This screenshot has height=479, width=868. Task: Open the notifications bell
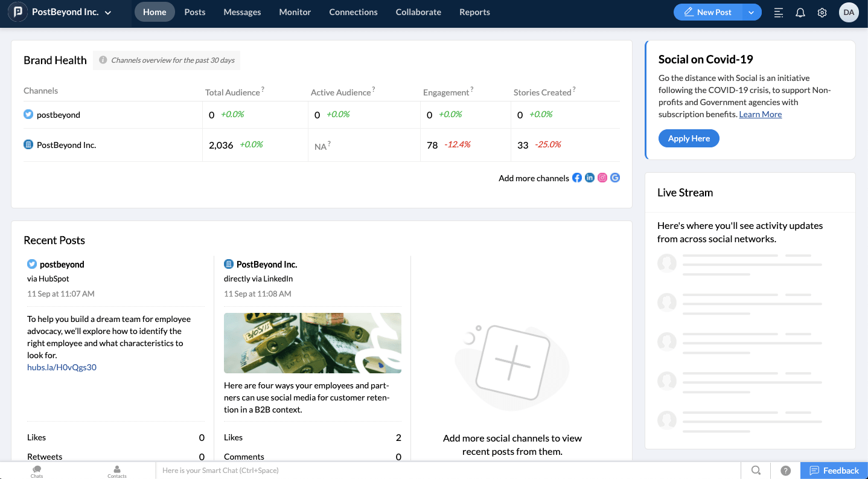pyautogui.click(x=800, y=13)
